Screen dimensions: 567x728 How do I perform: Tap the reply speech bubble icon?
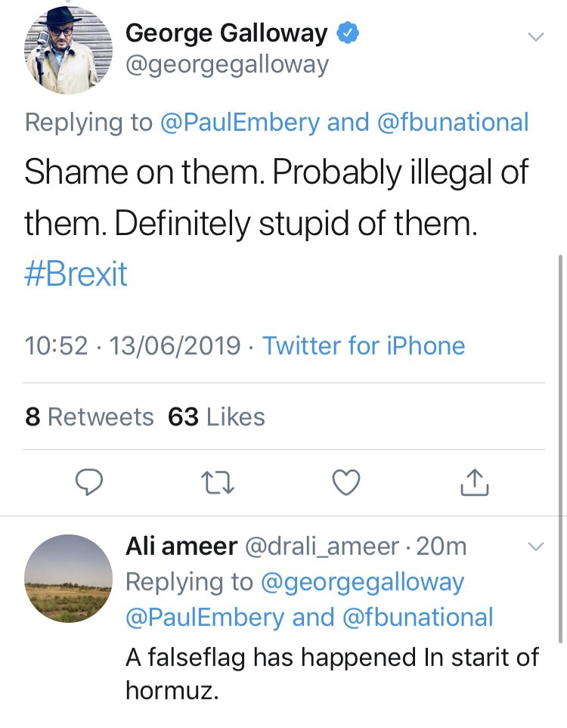[x=90, y=482]
